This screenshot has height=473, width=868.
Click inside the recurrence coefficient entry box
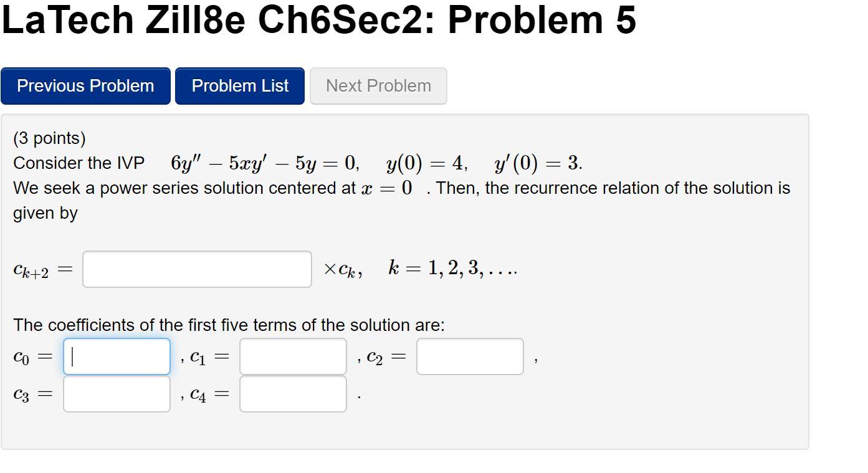coord(196,268)
